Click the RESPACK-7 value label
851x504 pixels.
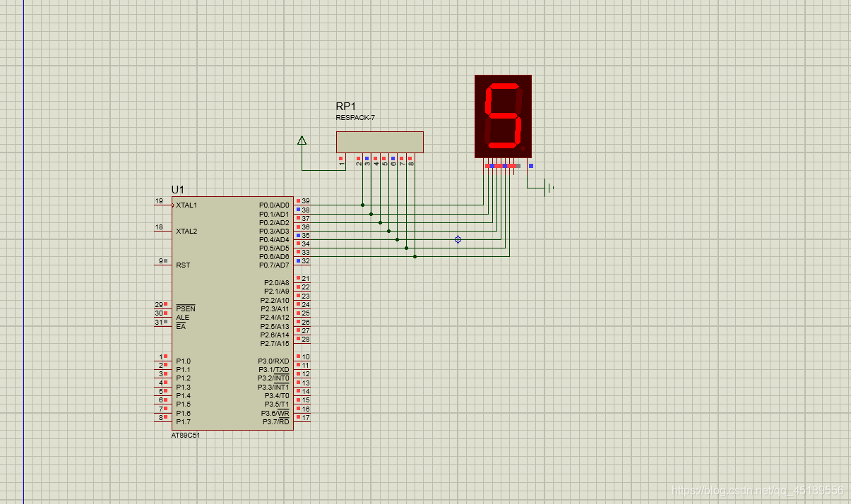pos(355,118)
